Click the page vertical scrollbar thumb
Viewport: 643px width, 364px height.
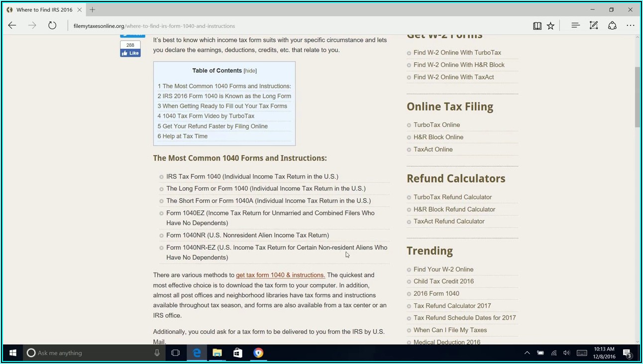637,97
